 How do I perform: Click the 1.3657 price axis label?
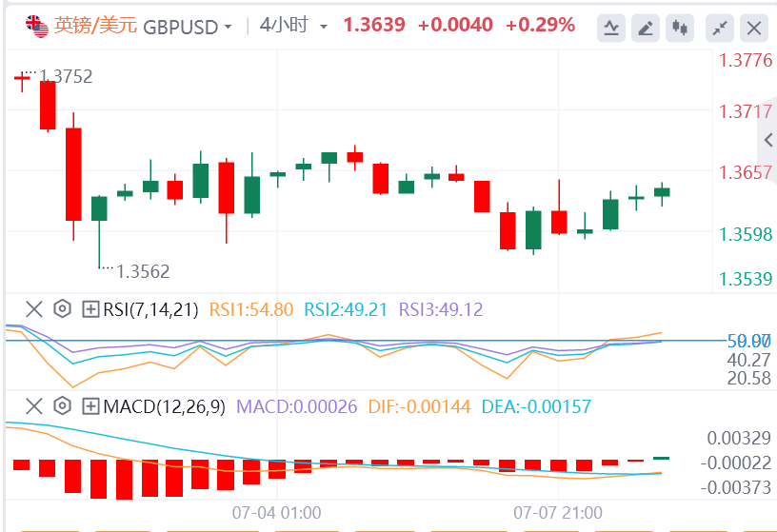tap(746, 173)
